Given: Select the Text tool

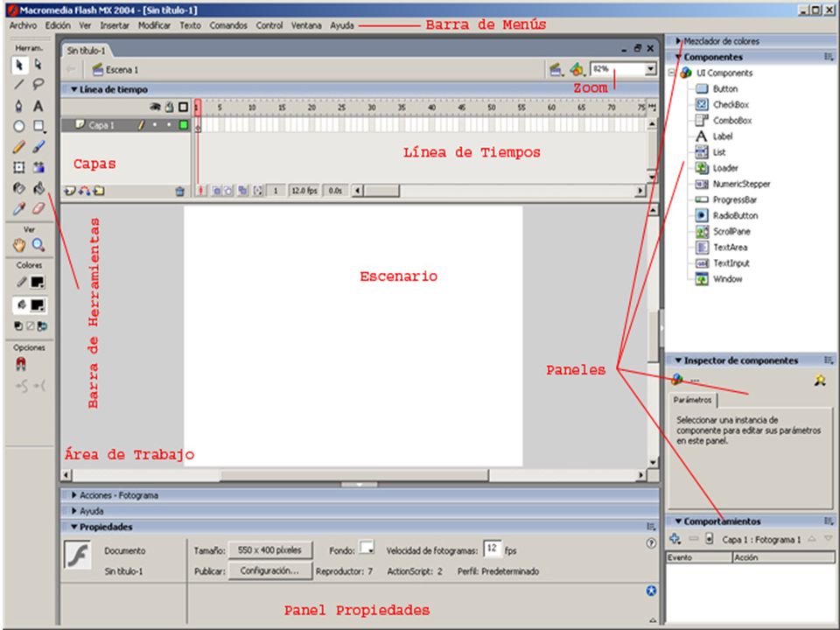Looking at the screenshot, I should [x=38, y=106].
